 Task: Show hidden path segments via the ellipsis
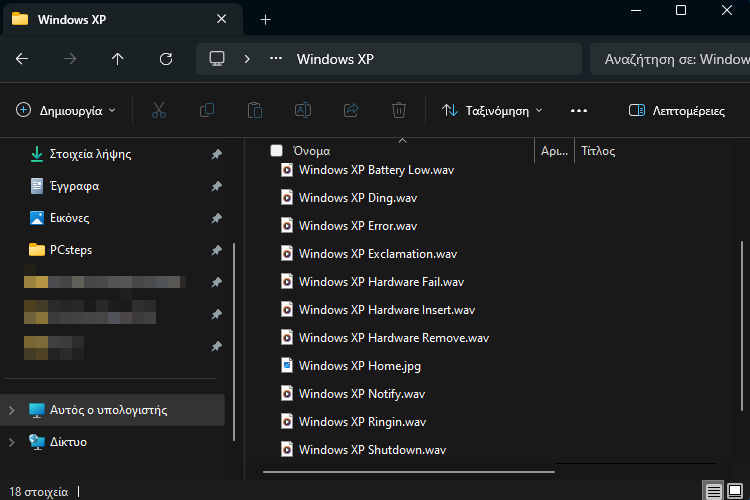[276, 58]
